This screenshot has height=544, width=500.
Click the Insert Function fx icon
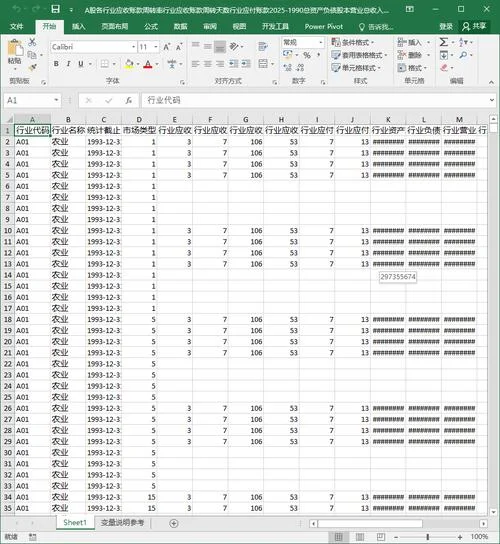(128, 101)
